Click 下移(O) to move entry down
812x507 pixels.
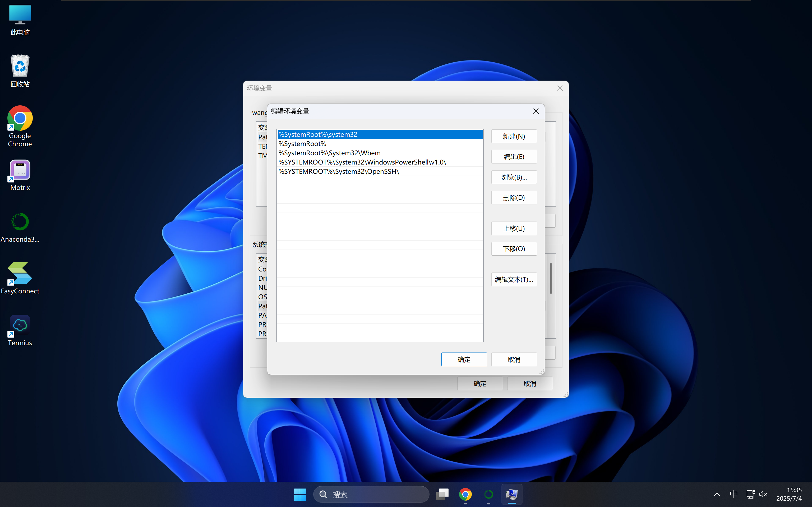click(514, 249)
